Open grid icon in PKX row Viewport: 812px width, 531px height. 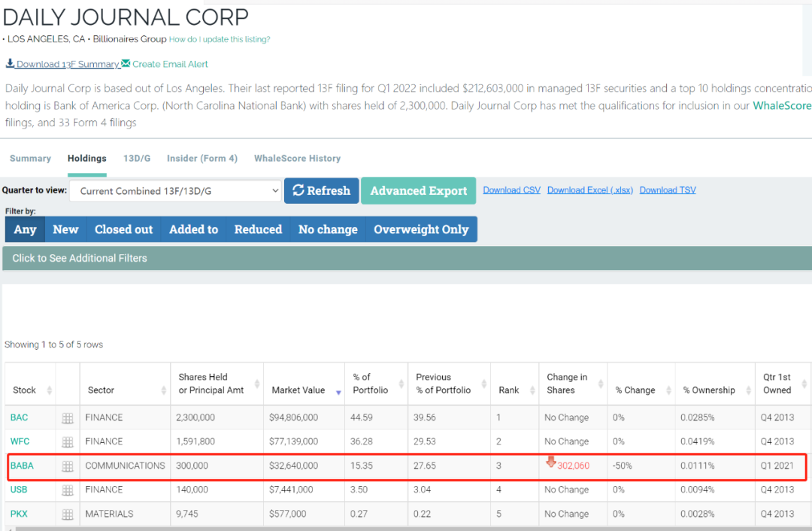pos(68,514)
